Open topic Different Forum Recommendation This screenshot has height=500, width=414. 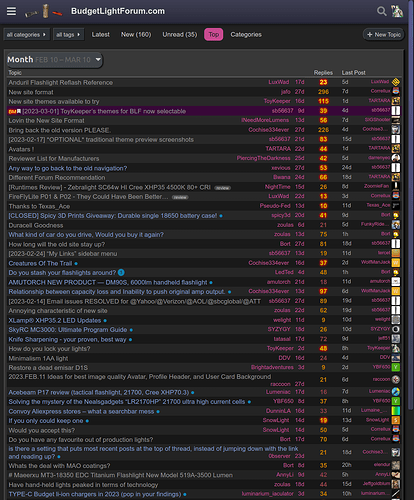coord(57,178)
